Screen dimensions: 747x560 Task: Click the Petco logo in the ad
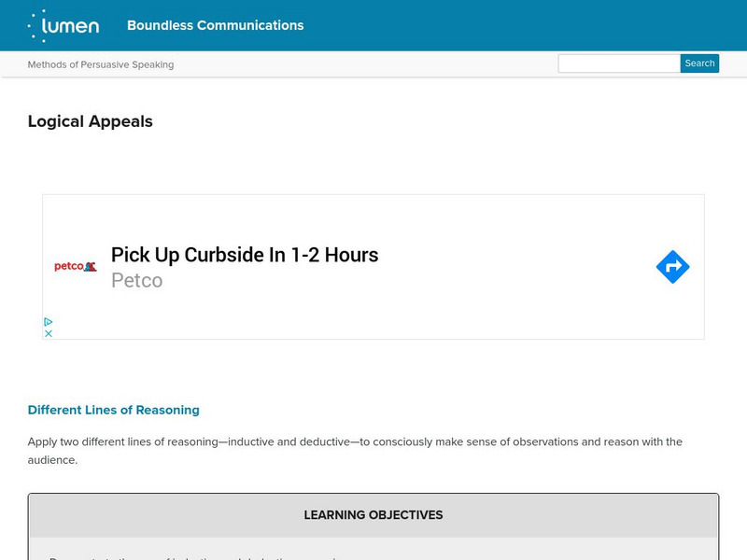point(75,267)
